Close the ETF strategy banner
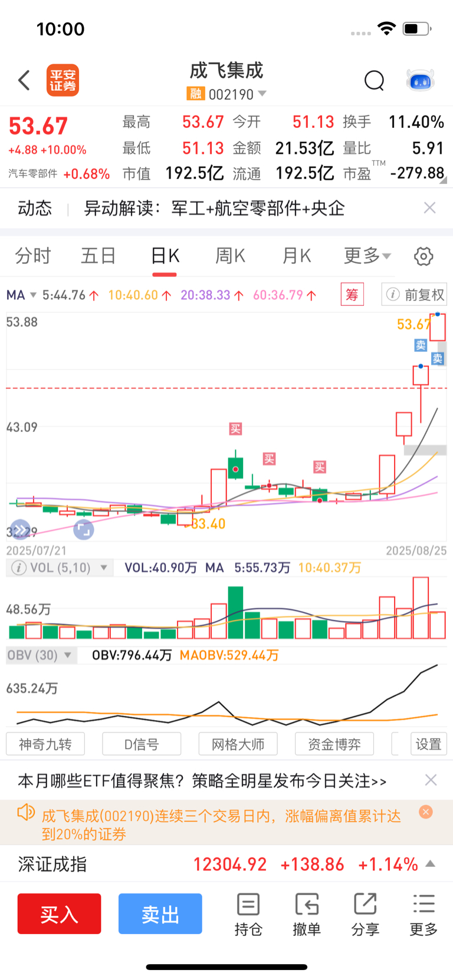This screenshot has height=980, width=453. tap(431, 780)
